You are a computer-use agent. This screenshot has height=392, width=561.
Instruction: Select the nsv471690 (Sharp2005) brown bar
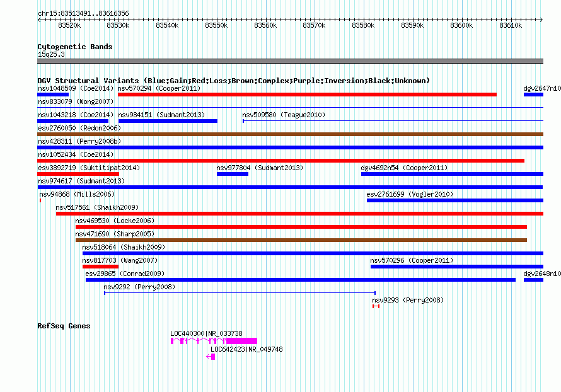pyautogui.click(x=301, y=240)
